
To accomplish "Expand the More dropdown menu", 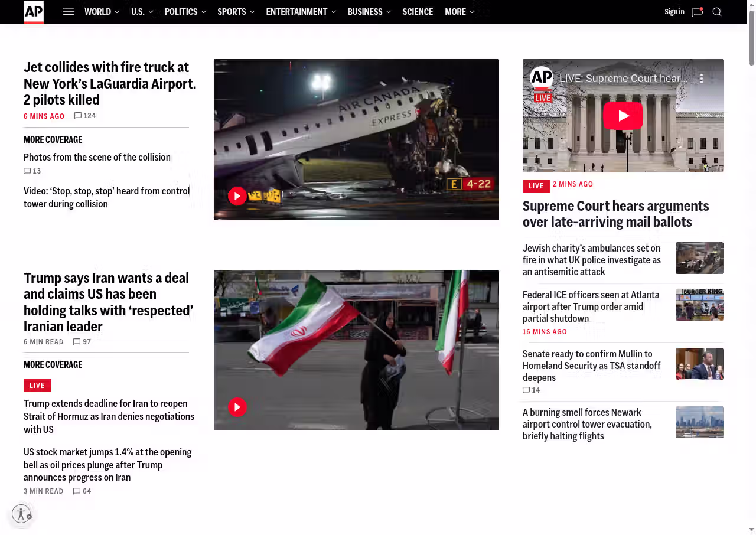I will pos(459,12).
